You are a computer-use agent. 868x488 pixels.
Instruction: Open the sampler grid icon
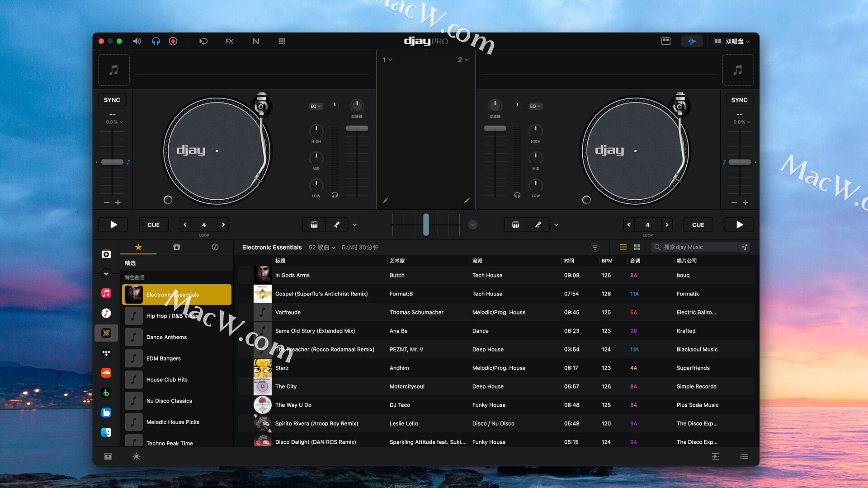(x=282, y=41)
